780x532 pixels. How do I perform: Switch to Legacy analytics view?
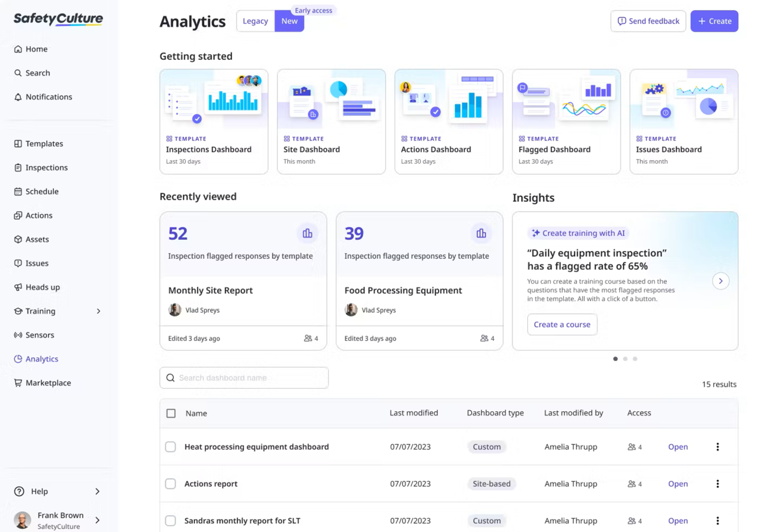tap(256, 21)
